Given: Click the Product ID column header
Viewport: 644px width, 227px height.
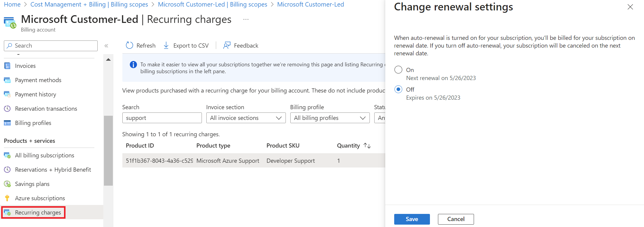Looking at the screenshot, I should [140, 145].
